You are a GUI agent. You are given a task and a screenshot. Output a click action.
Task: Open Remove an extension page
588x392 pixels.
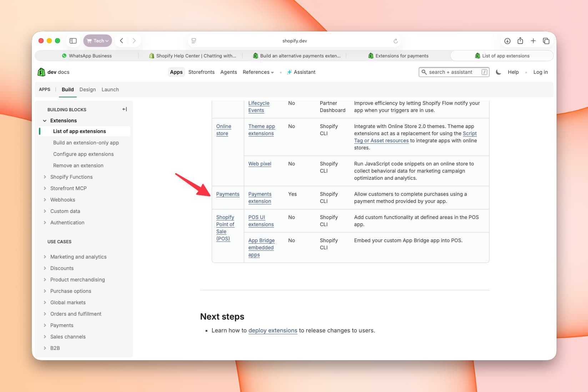[78, 166]
